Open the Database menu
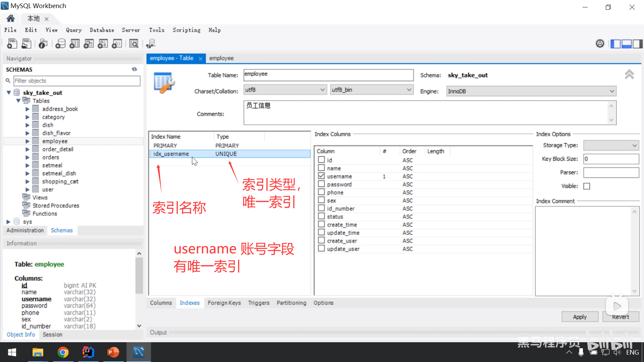The width and height of the screenshot is (644, 362). tap(102, 30)
